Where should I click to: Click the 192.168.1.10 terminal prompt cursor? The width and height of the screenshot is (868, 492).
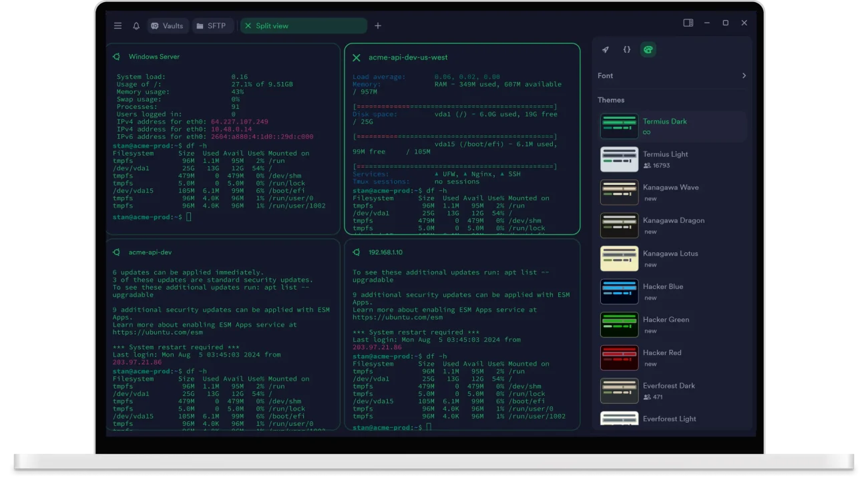tap(429, 427)
